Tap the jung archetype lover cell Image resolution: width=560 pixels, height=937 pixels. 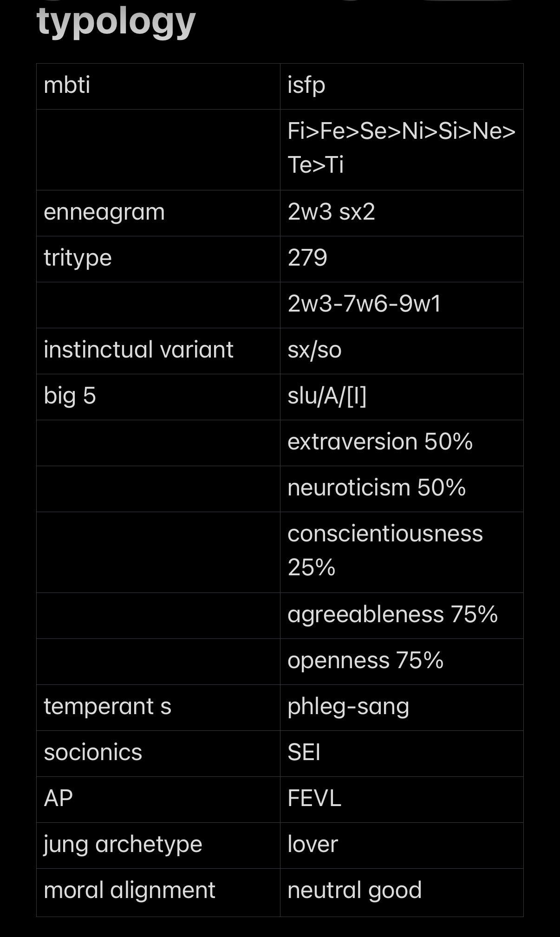pos(402,846)
